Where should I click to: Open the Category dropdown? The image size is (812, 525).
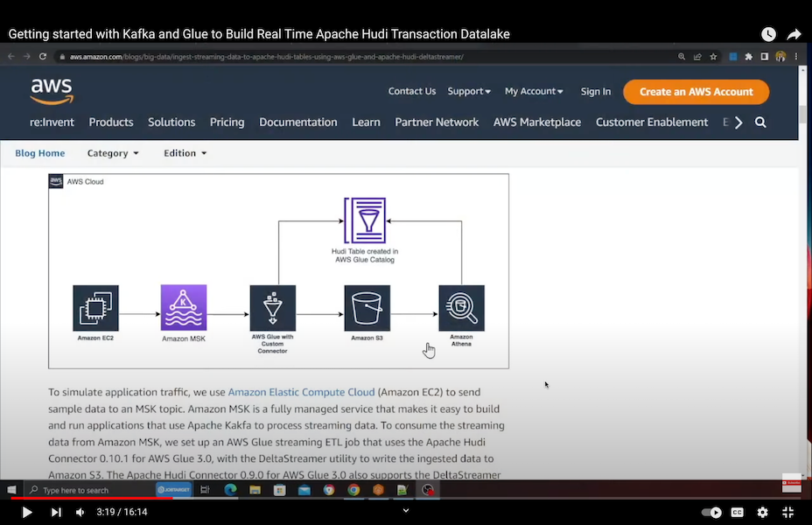(113, 153)
